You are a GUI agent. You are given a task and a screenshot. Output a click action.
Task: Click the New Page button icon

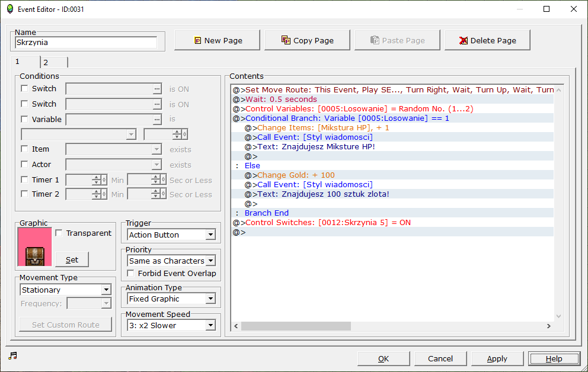point(198,41)
